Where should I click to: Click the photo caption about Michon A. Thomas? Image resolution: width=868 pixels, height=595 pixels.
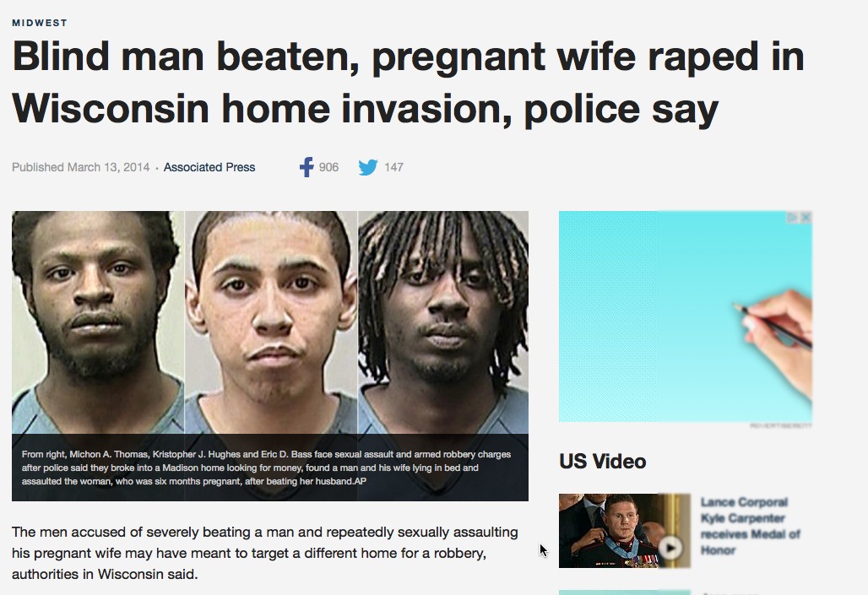pos(266,468)
